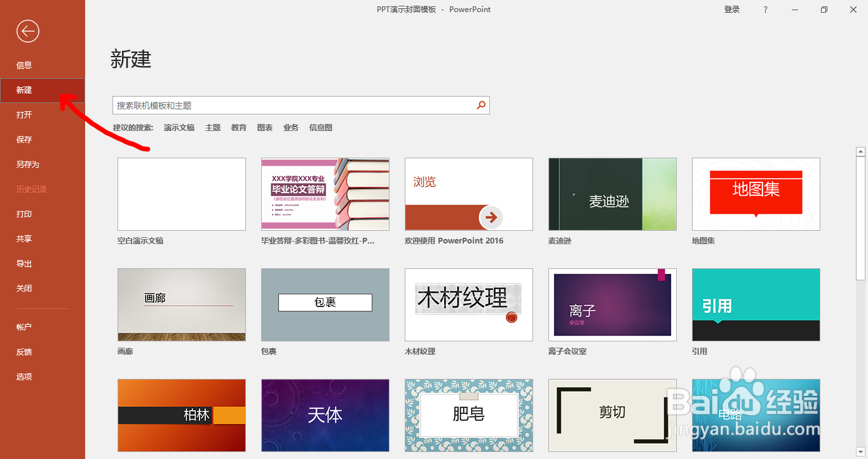Select the 毕业答辩 thesis template thumbnail
The width and height of the screenshot is (868, 459).
pos(325,194)
